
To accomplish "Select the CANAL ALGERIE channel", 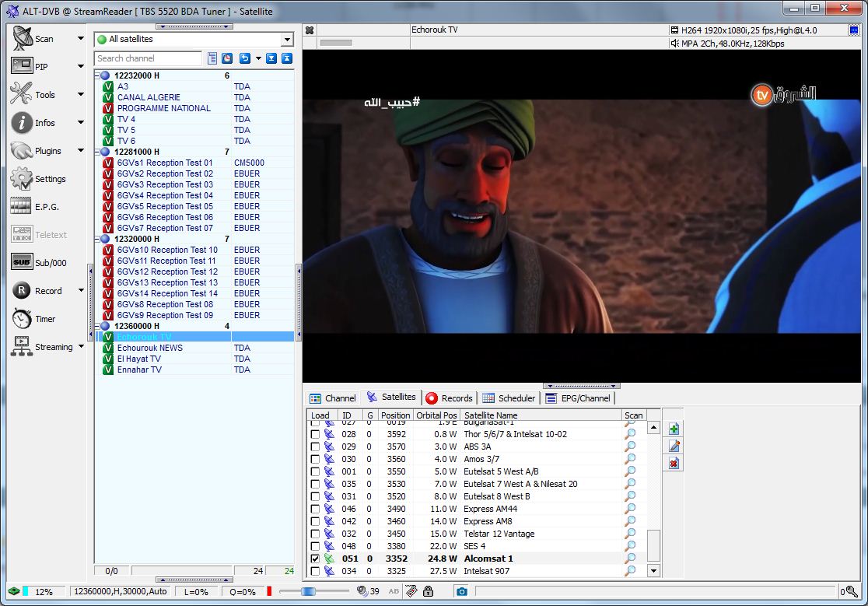I will (149, 97).
